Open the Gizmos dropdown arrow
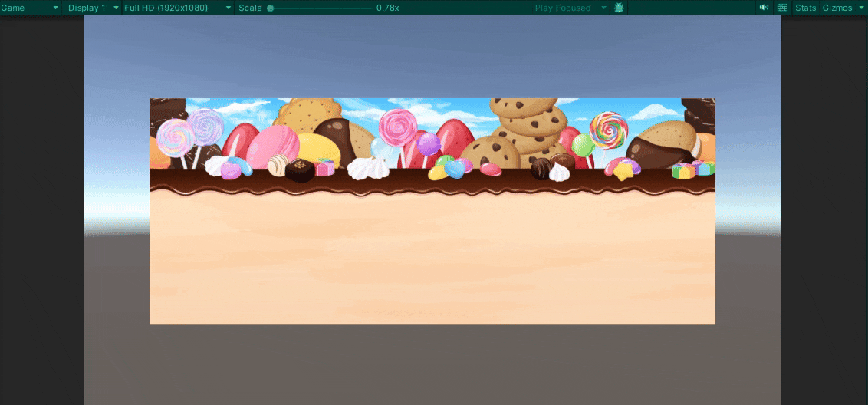Viewport: 868px width, 405px height. 860,8
